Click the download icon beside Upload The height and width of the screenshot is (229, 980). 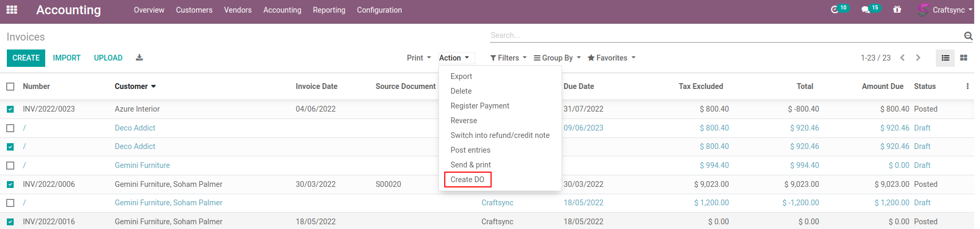click(x=139, y=58)
